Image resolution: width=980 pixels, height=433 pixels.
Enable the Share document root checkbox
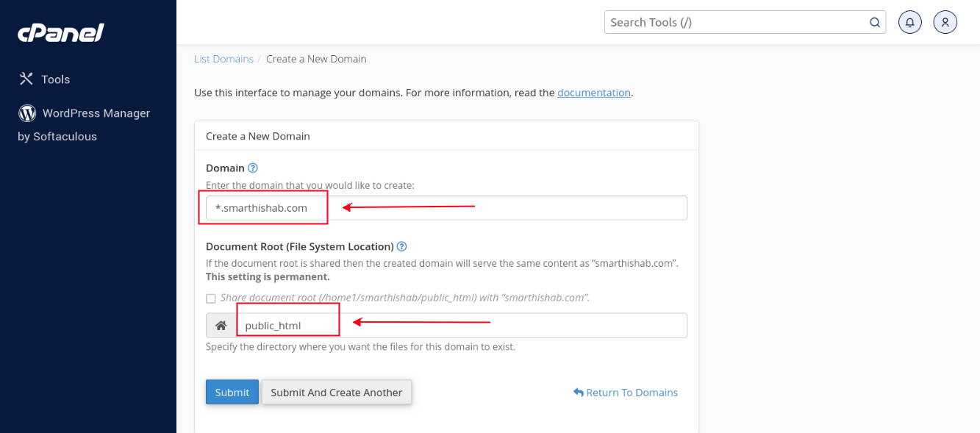(211, 298)
